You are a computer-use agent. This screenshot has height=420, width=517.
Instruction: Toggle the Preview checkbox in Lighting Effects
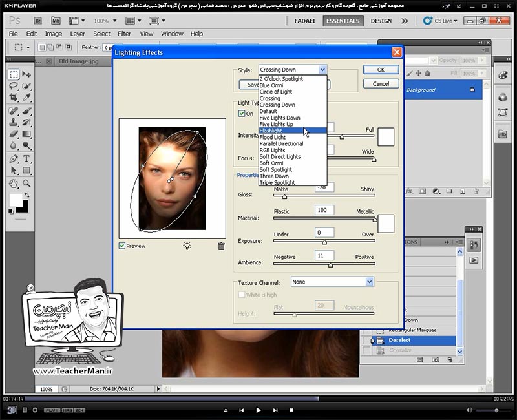[x=122, y=246]
